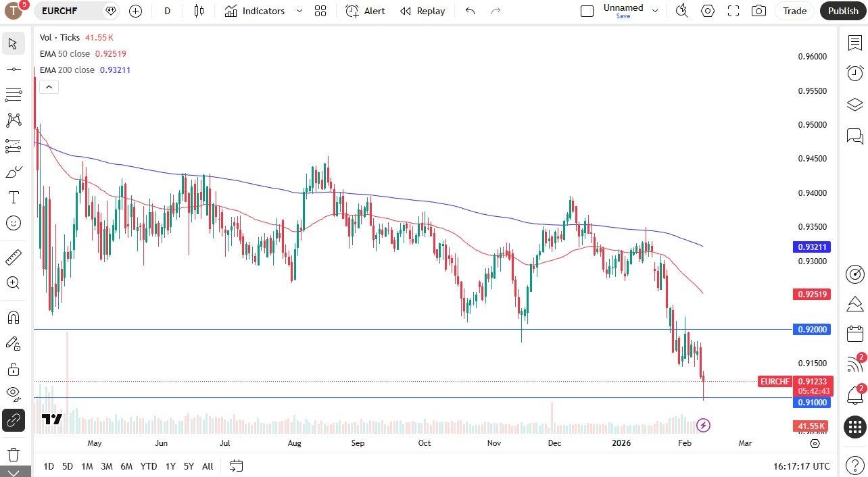Select the Brush drawing tool
The height and width of the screenshot is (477, 868).
click(x=14, y=171)
